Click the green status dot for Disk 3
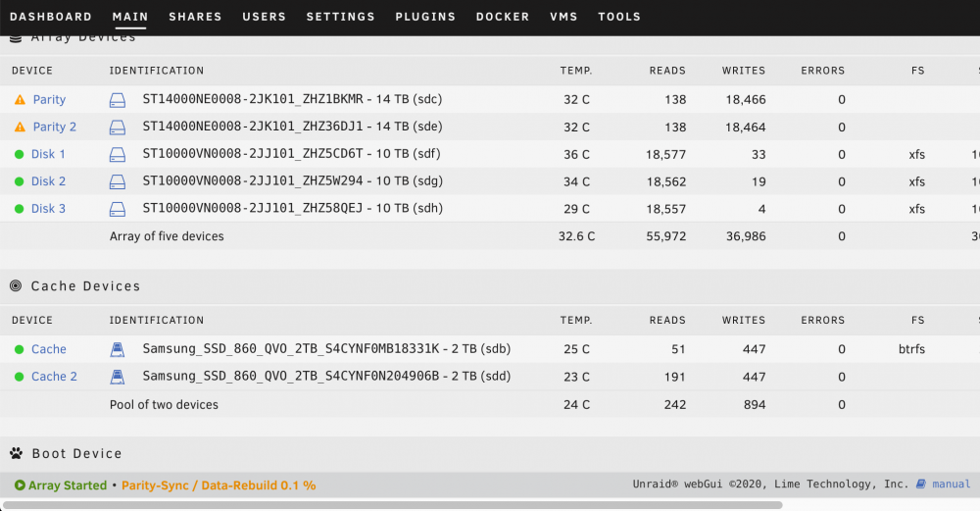This screenshot has height=511, width=980. pyautogui.click(x=19, y=209)
